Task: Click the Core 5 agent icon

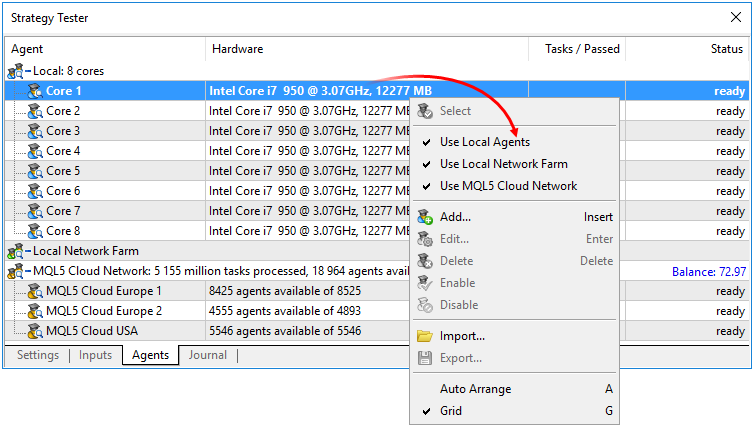Action: (x=35, y=171)
